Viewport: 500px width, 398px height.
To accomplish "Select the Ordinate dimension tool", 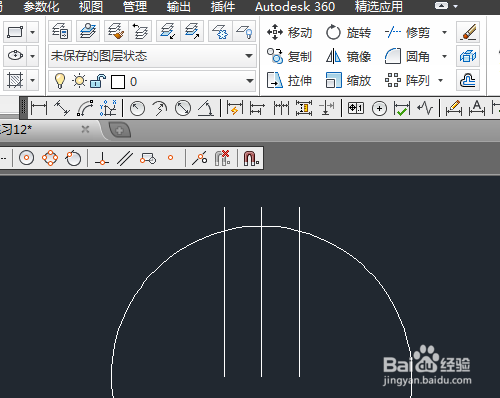I will [x=108, y=109].
